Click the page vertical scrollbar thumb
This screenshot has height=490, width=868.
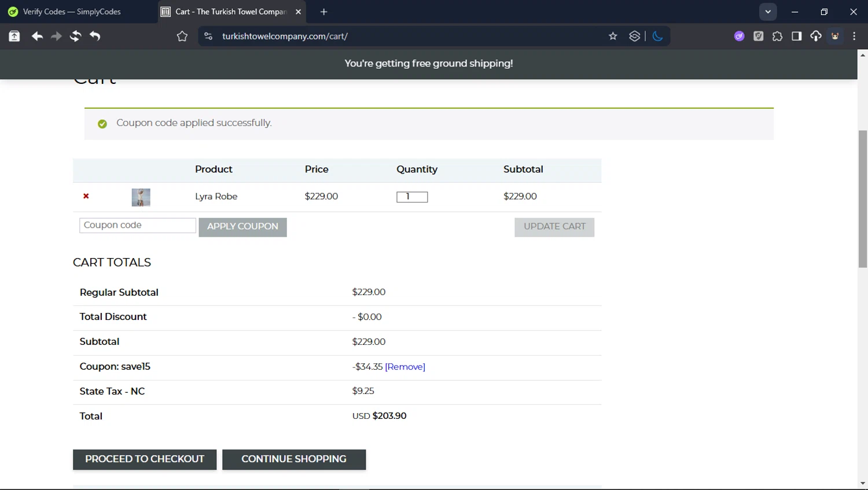[x=863, y=199]
